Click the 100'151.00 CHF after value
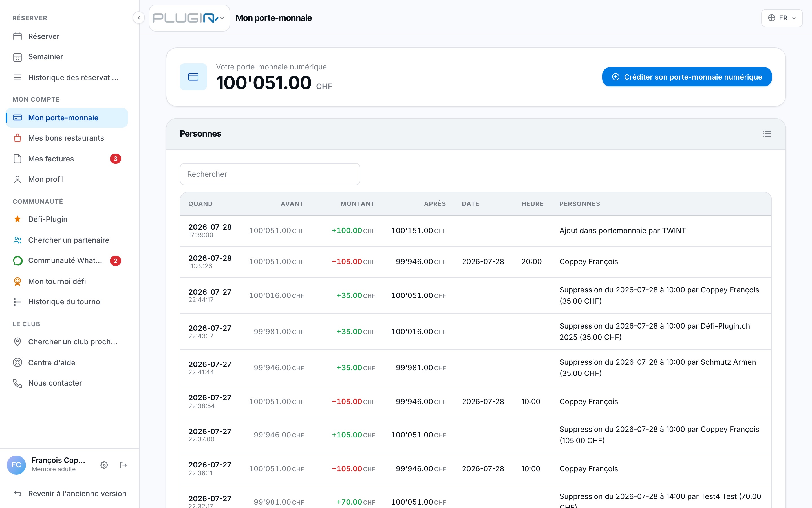The image size is (812, 508). tap(418, 231)
